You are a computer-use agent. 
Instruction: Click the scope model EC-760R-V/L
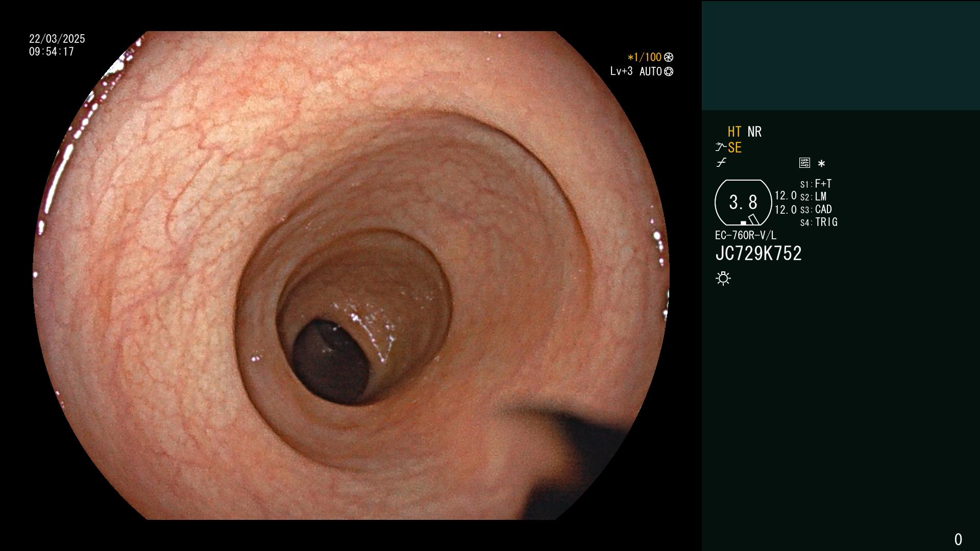746,235
